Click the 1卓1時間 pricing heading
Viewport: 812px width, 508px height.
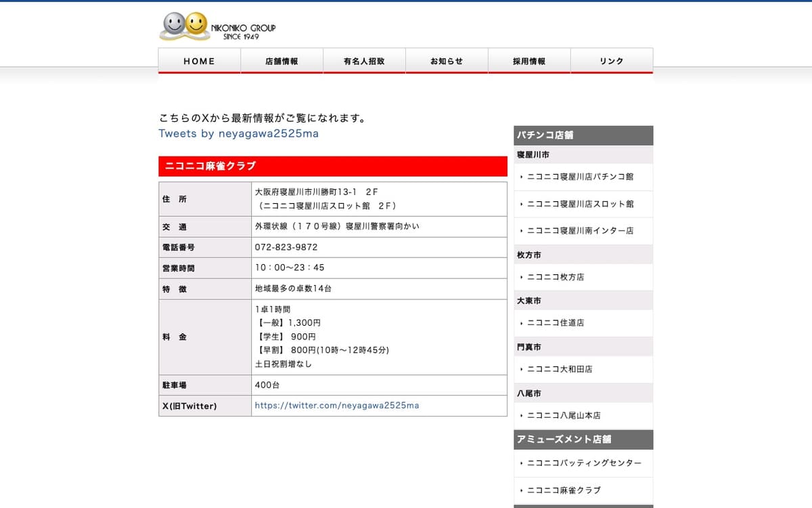pyautogui.click(x=273, y=310)
